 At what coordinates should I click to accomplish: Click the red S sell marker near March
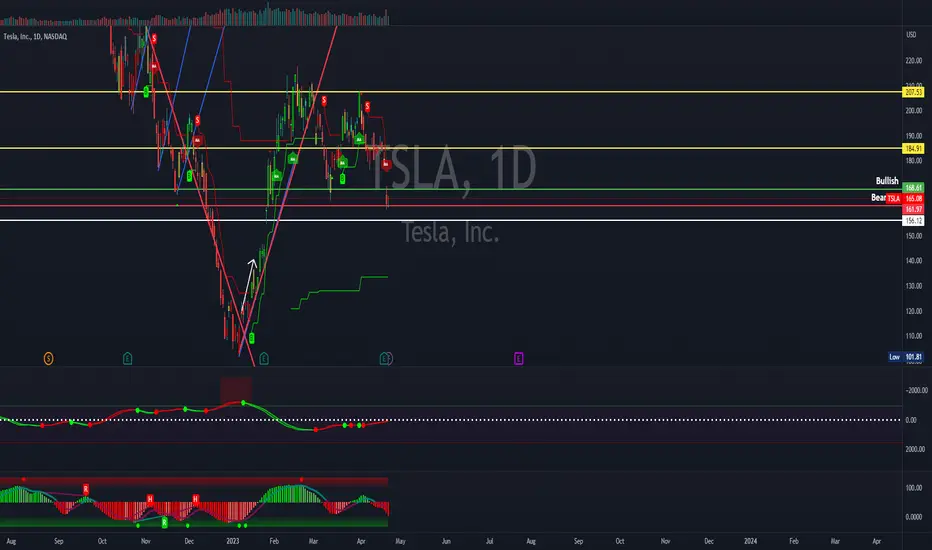point(324,101)
